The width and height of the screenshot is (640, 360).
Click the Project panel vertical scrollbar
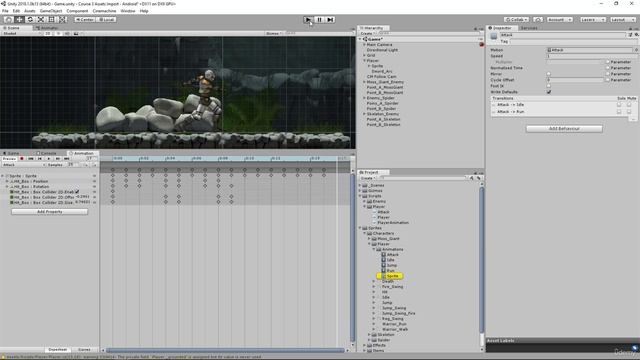(x=482, y=260)
